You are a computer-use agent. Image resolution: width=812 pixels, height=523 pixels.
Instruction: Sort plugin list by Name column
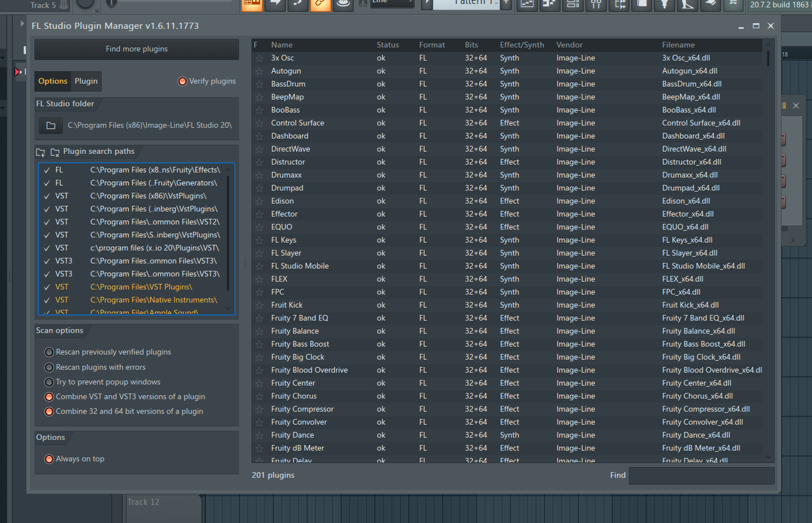tap(282, 45)
